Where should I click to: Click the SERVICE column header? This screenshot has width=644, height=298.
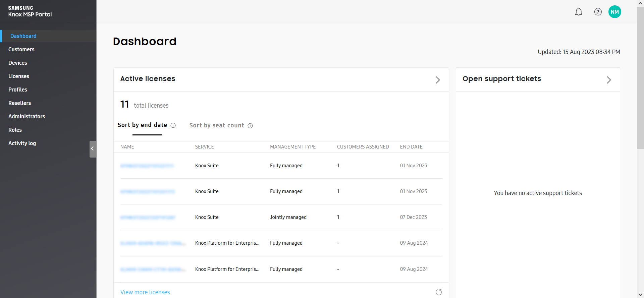[204, 147]
